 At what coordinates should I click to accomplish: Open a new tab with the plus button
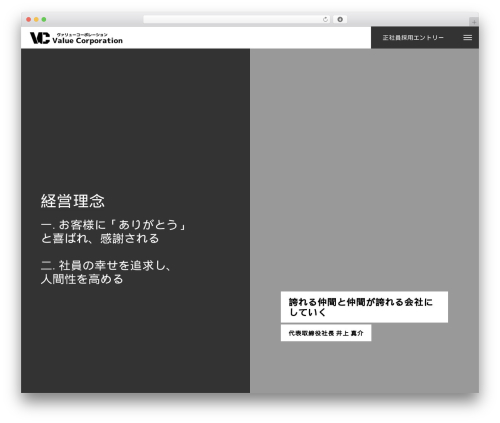click(474, 22)
